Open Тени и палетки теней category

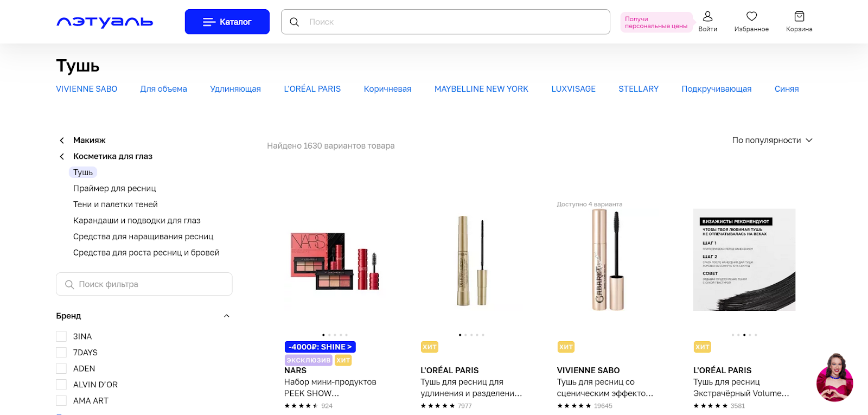[116, 205]
